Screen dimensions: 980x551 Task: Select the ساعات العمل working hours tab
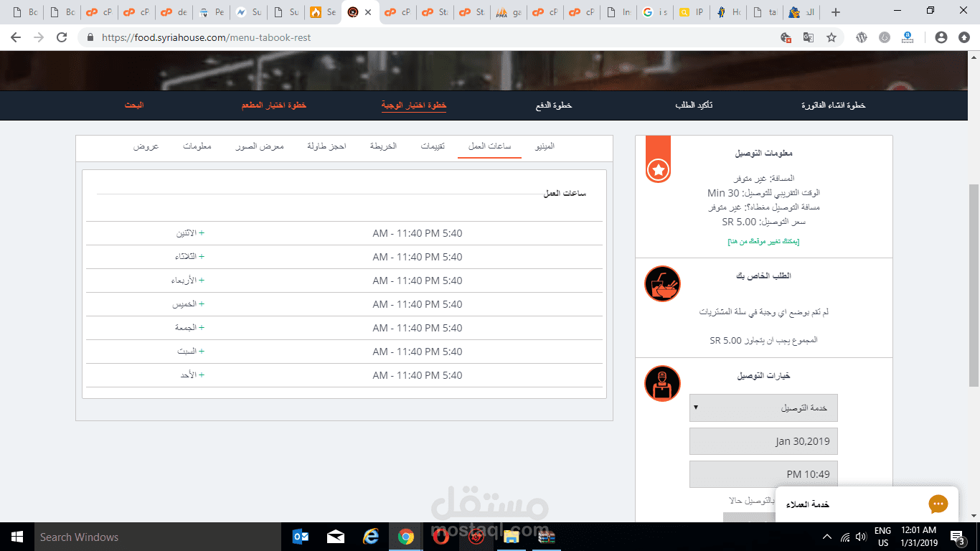(490, 146)
